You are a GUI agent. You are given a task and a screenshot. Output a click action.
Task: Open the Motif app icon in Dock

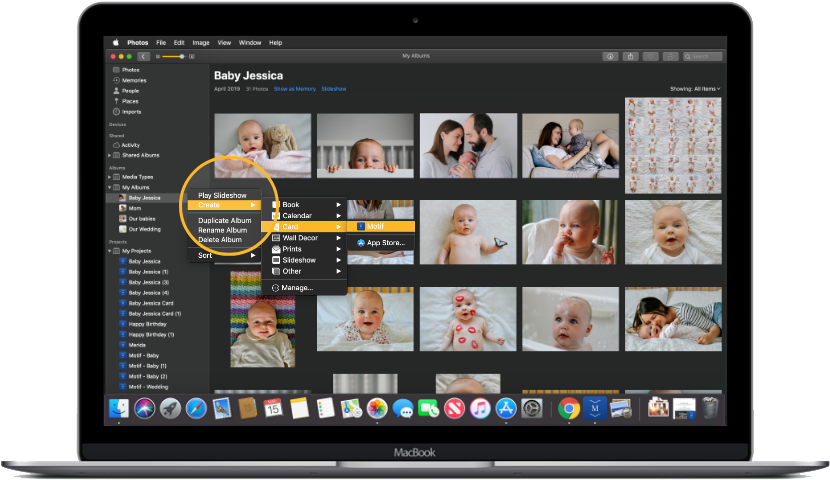click(x=595, y=409)
